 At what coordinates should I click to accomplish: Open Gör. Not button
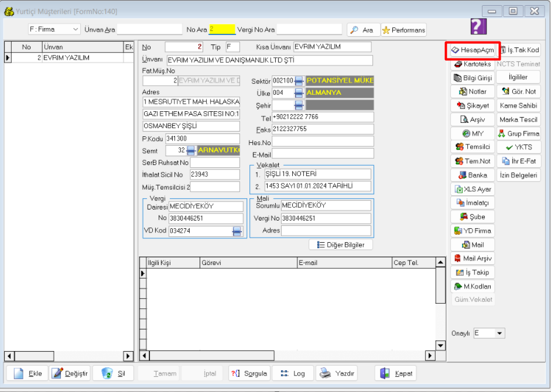tap(519, 92)
